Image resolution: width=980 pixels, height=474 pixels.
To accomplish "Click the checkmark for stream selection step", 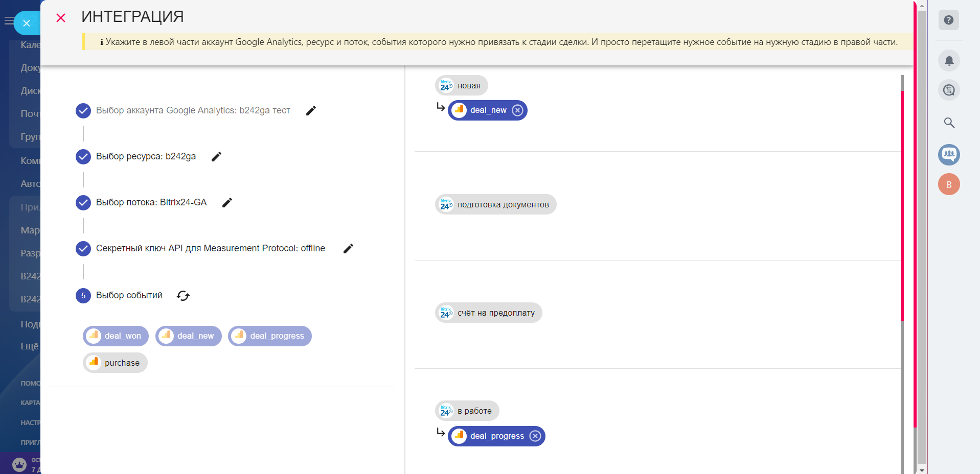I will click(x=83, y=202).
